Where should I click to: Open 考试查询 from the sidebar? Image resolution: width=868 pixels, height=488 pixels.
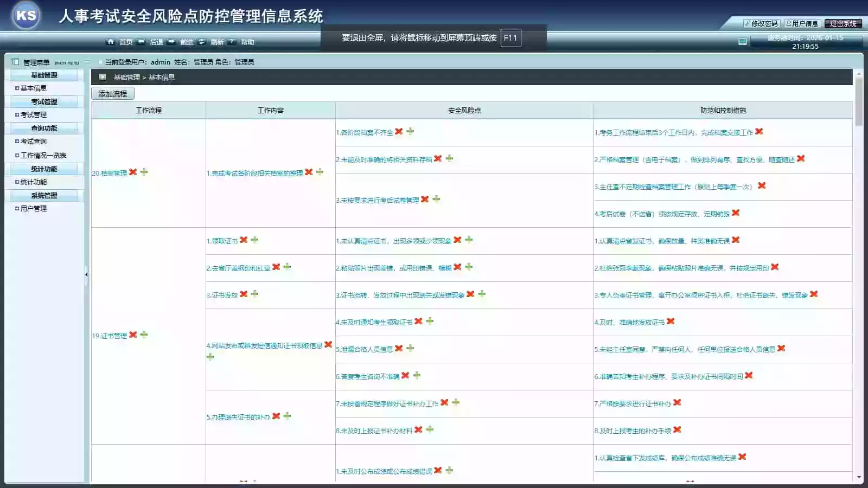[x=33, y=141]
